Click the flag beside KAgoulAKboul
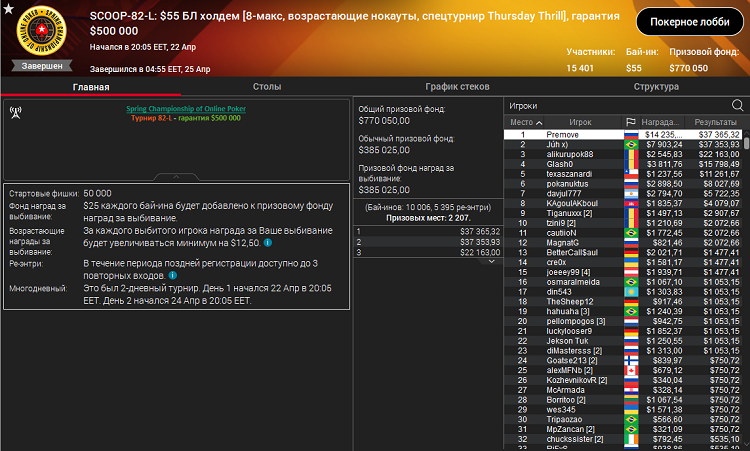The width and height of the screenshot is (750, 451). 631,203
